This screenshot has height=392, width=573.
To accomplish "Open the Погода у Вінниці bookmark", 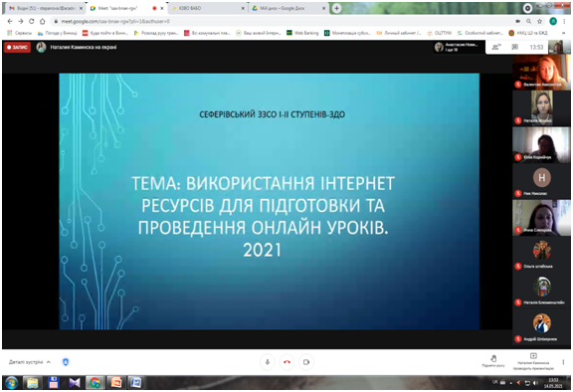I will coord(58,33).
